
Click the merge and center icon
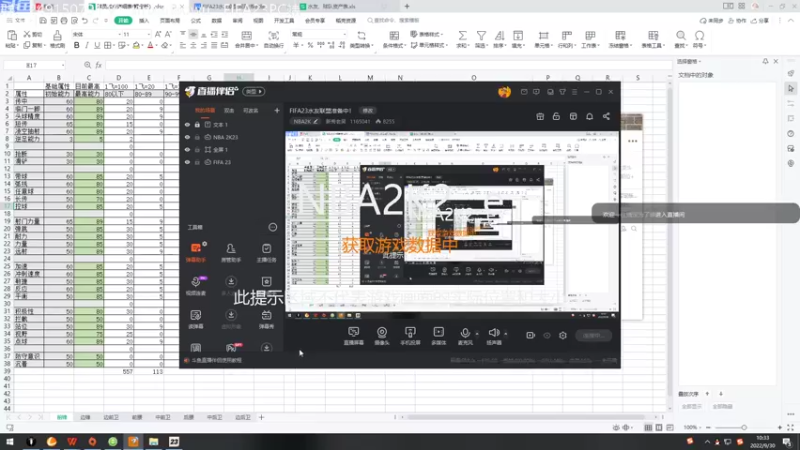click(x=246, y=35)
